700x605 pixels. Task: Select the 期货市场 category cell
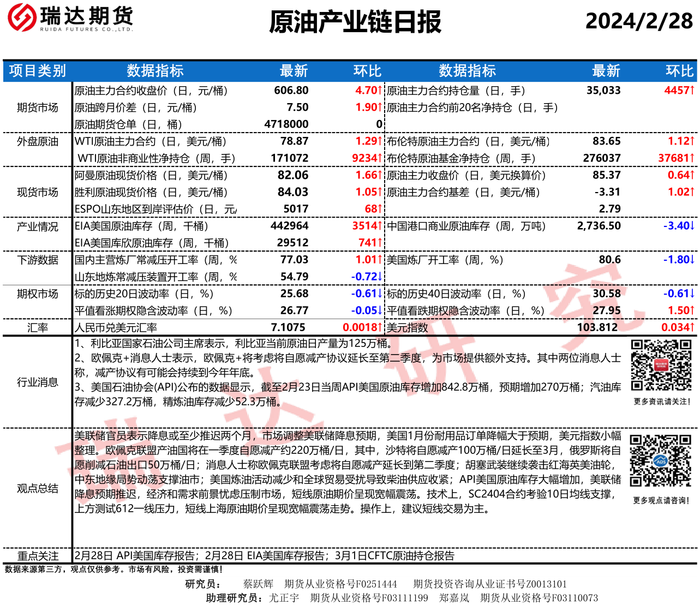[x=37, y=107]
